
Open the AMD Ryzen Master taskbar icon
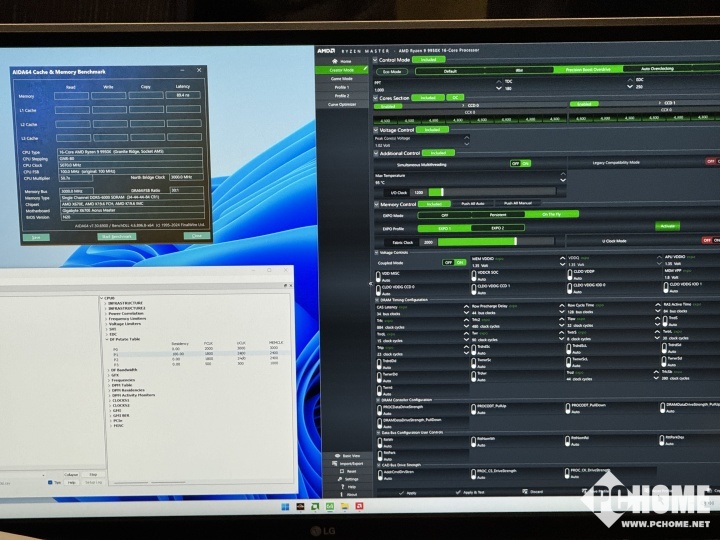coord(300,506)
